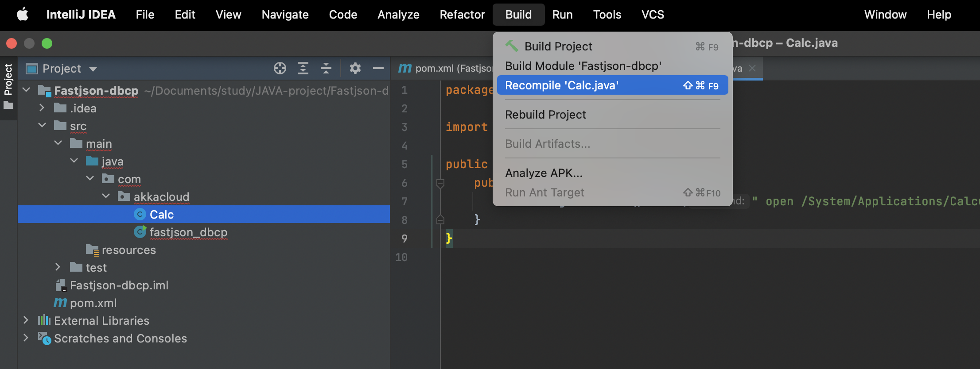Collapse the src folder
Screen dimensions: 980x369
click(42, 125)
